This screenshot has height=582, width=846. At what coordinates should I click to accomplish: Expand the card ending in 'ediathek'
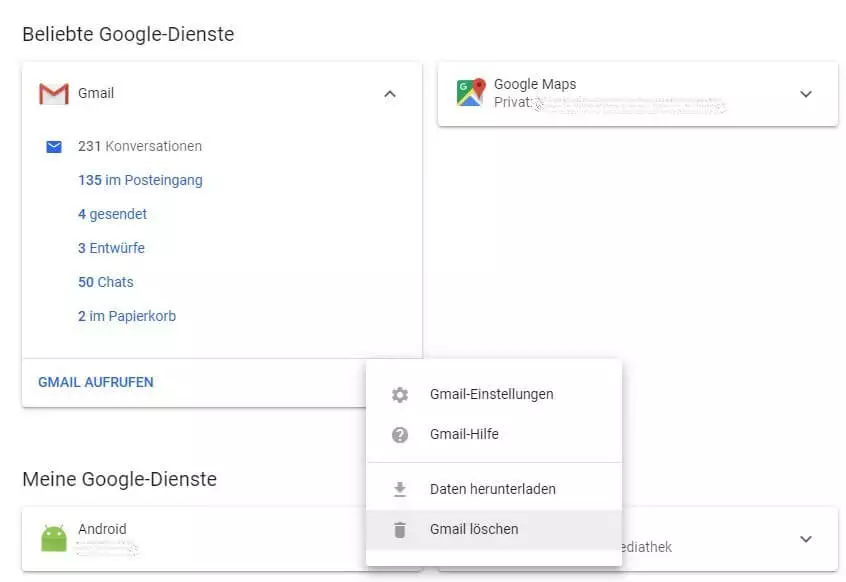pos(806,539)
